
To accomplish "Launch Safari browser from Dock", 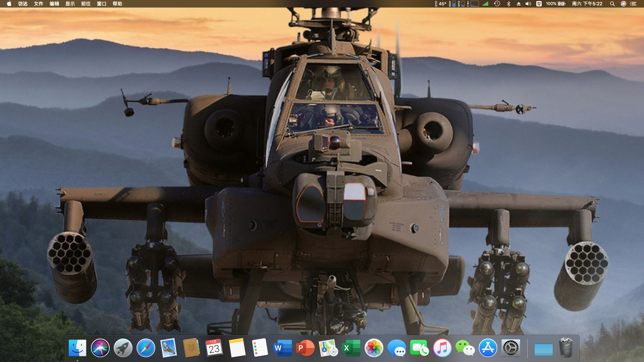I will point(146,348).
